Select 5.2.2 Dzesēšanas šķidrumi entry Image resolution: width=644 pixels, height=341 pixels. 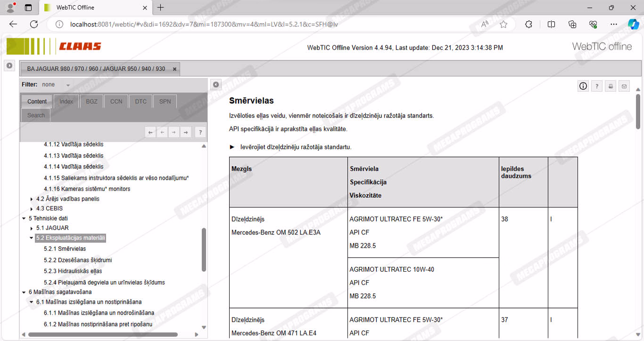tap(77, 260)
